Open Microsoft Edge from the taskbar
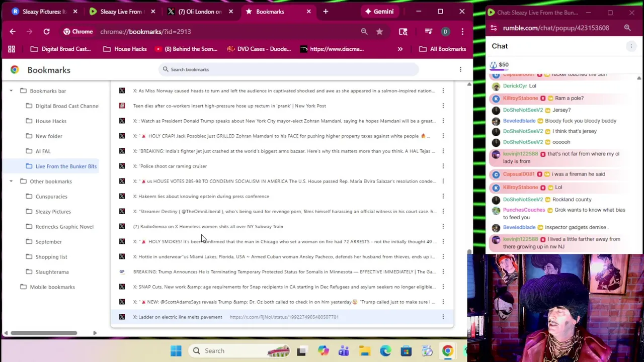Image resolution: width=644 pixels, height=362 pixels. click(x=385, y=351)
